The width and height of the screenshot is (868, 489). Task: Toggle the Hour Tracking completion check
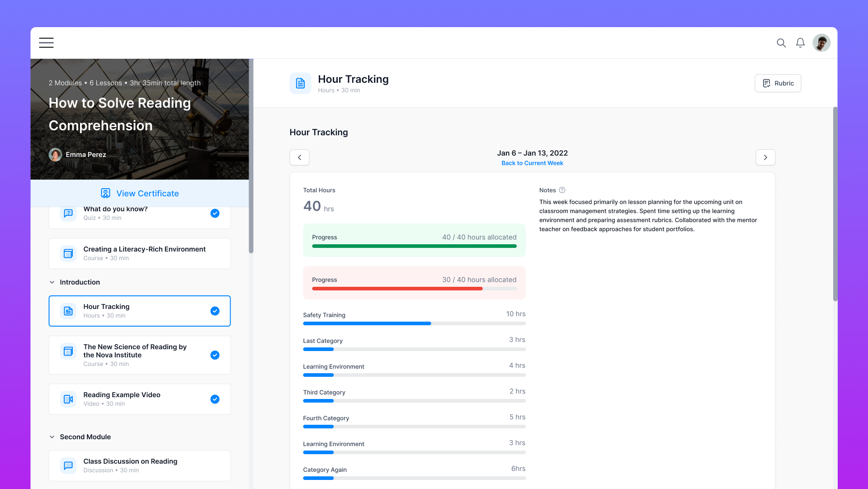coord(215,311)
